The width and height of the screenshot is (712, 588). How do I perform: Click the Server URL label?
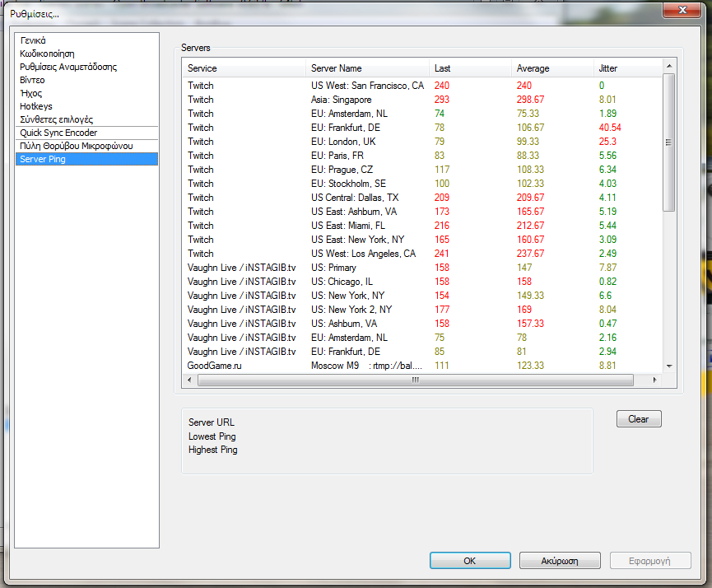(212, 422)
